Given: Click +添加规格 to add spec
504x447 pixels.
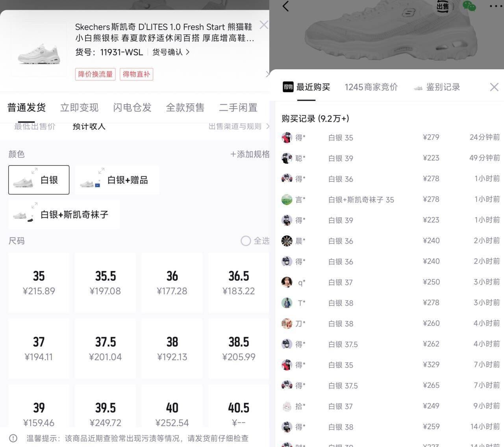Looking at the screenshot, I should (x=250, y=154).
